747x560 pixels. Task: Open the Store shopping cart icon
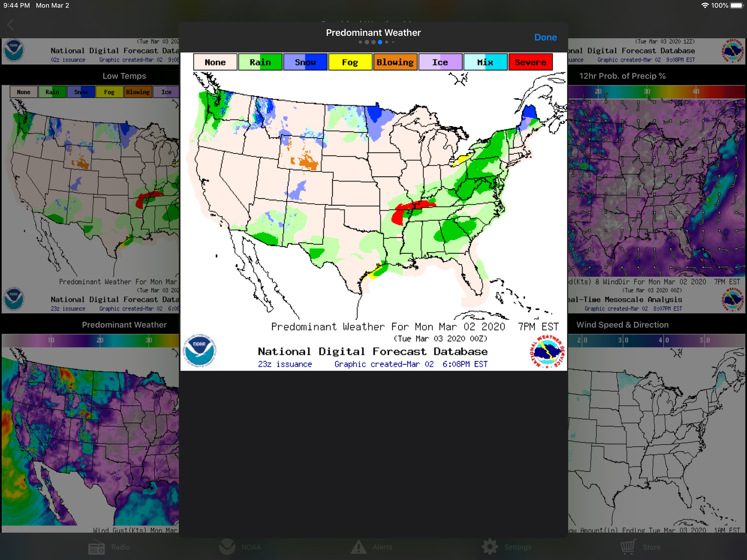point(628,546)
